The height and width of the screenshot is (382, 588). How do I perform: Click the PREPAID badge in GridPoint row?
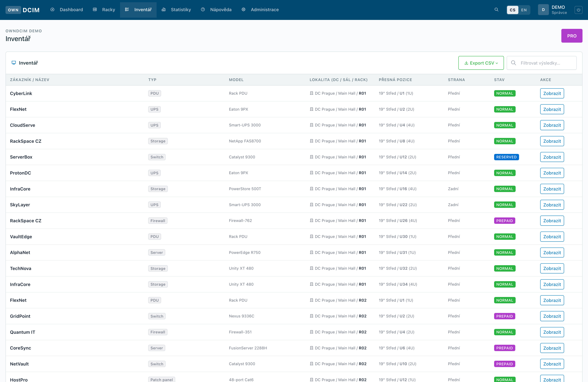coord(504,316)
